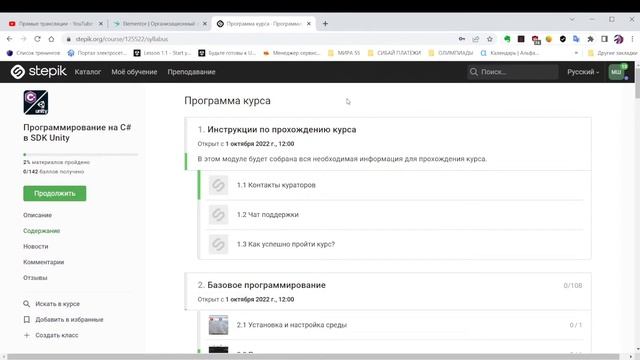Click Искать в курсе search icon

(27, 304)
